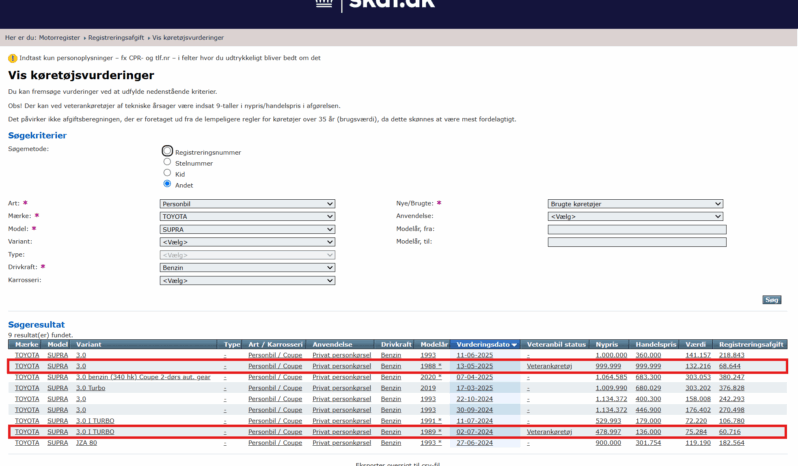Open valuation dated 11-07-2024
This screenshot has height=466, width=798.
[x=474, y=421]
